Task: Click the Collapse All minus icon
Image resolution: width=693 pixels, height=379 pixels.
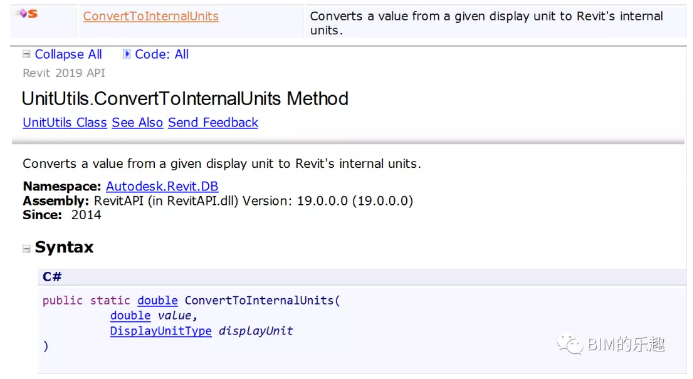Action: tap(27, 54)
